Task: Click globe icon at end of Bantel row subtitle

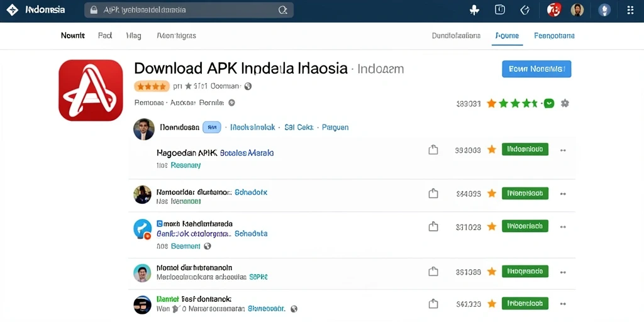Action: click(294, 309)
